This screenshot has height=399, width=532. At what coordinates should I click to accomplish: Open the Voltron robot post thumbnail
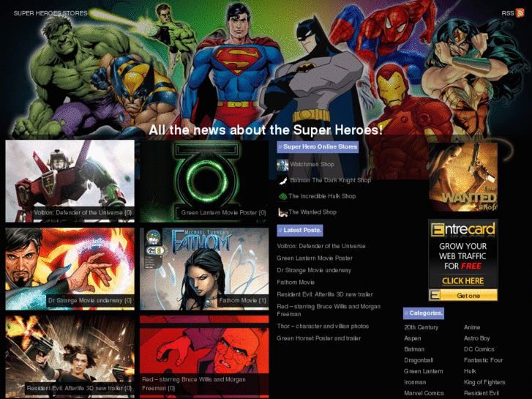[70, 181]
